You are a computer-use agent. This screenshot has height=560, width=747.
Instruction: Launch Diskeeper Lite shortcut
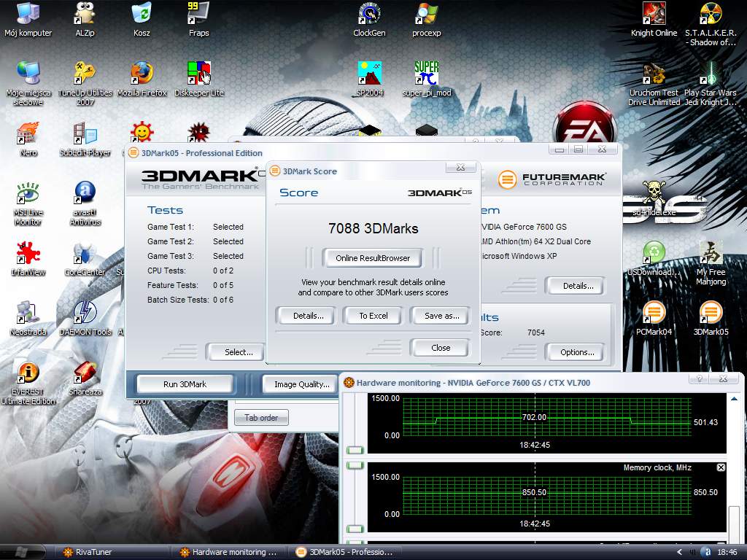[198, 80]
